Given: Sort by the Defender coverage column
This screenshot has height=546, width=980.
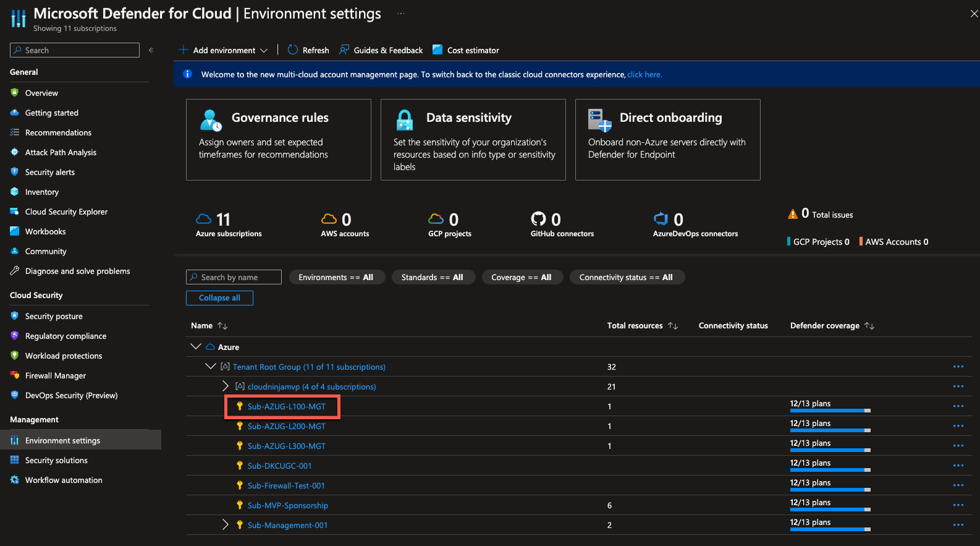Looking at the screenshot, I should (x=832, y=325).
